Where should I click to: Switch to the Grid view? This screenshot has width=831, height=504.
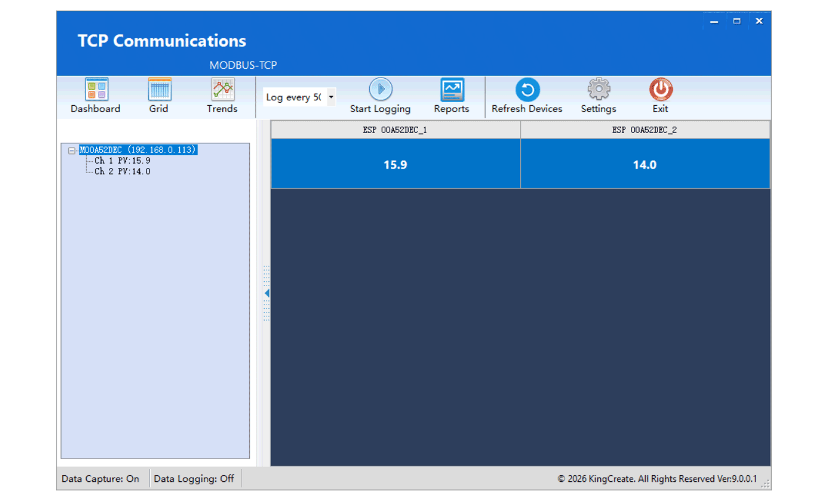click(159, 96)
